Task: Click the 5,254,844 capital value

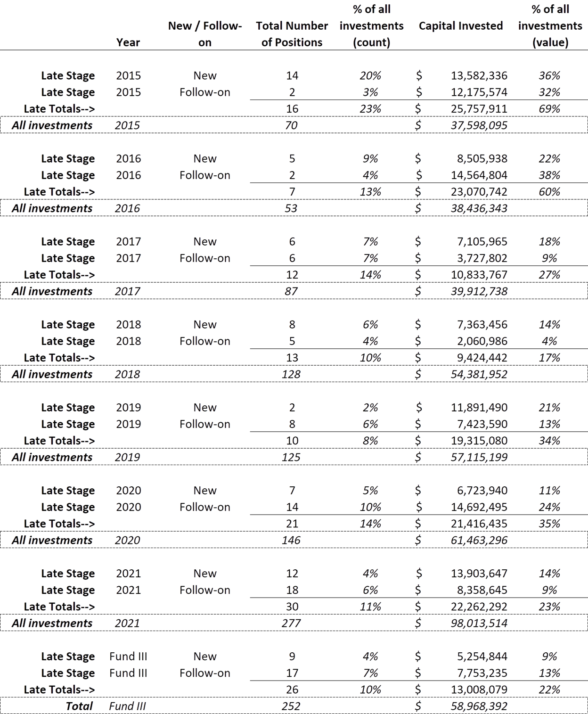Action: click(x=482, y=657)
